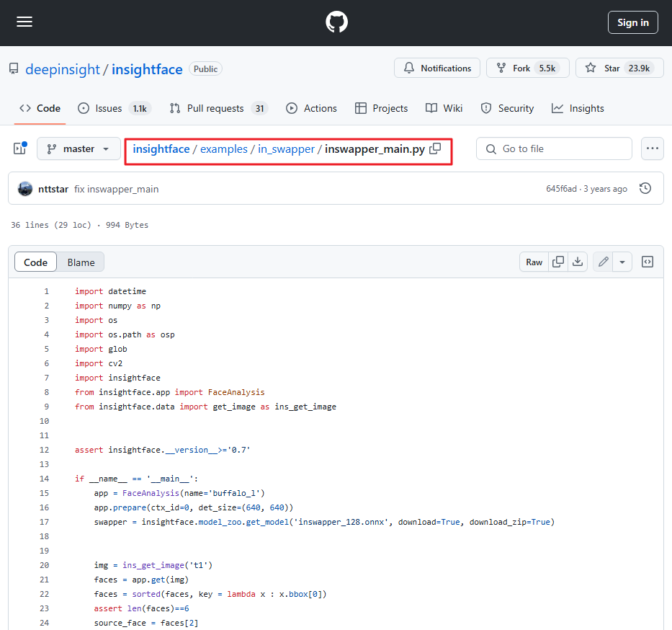Open the Actions tab
This screenshot has height=630, width=672.
(x=312, y=109)
